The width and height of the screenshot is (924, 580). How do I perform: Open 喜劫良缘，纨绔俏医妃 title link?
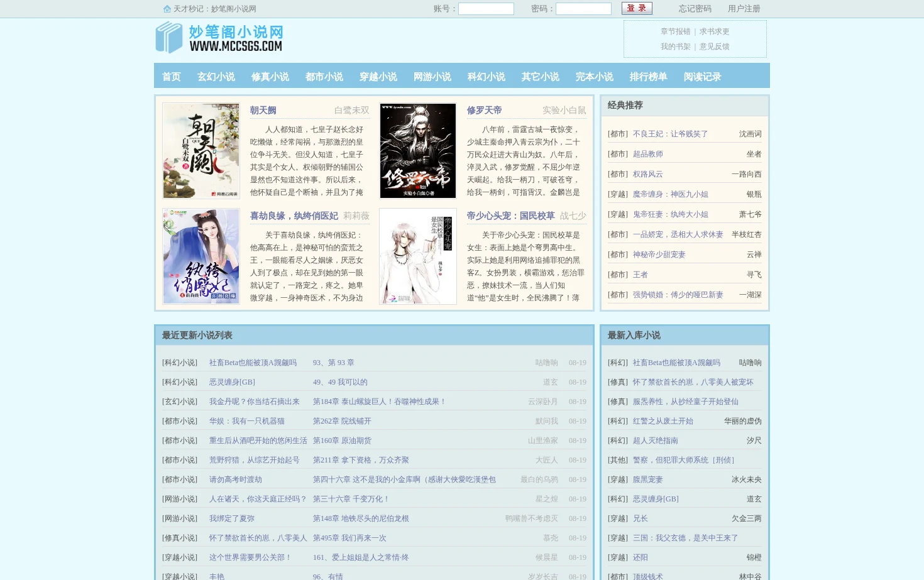pyautogui.click(x=294, y=216)
